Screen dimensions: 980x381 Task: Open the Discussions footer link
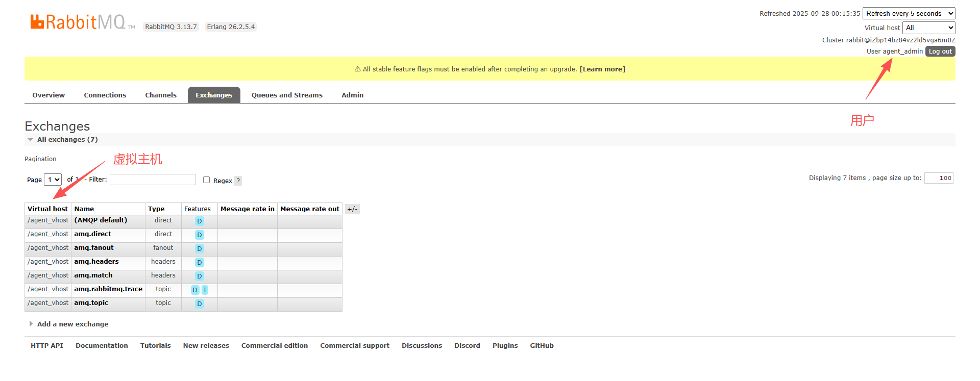(x=422, y=346)
